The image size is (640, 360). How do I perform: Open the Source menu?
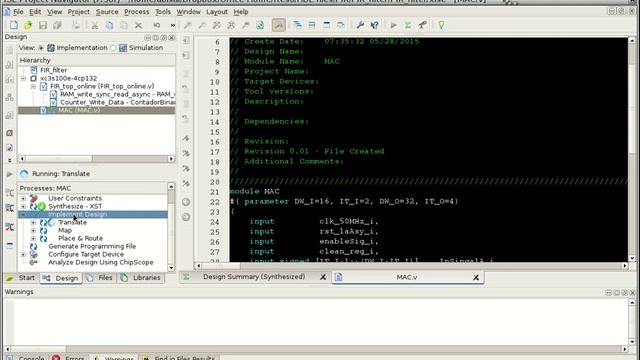(x=107, y=12)
